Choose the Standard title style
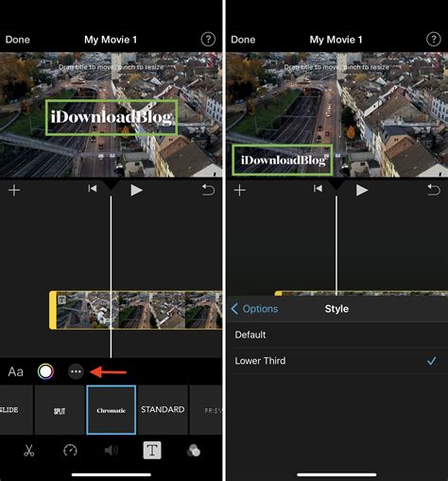The height and width of the screenshot is (481, 448). pos(163,410)
